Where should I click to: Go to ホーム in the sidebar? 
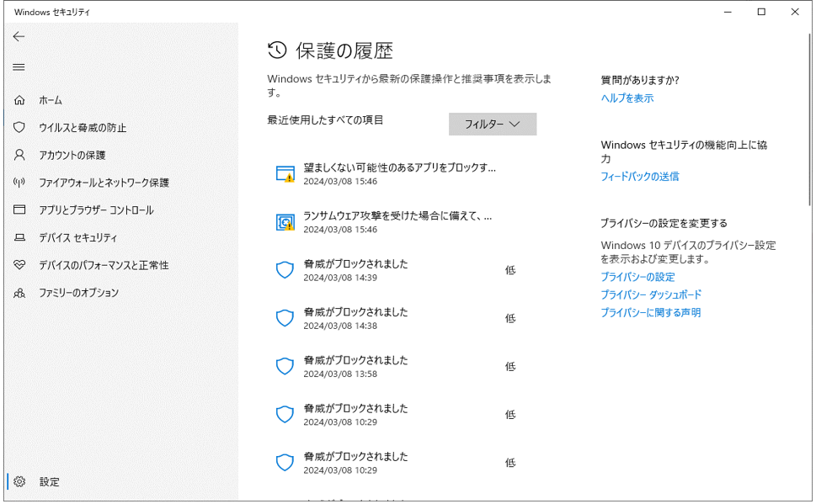51,100
